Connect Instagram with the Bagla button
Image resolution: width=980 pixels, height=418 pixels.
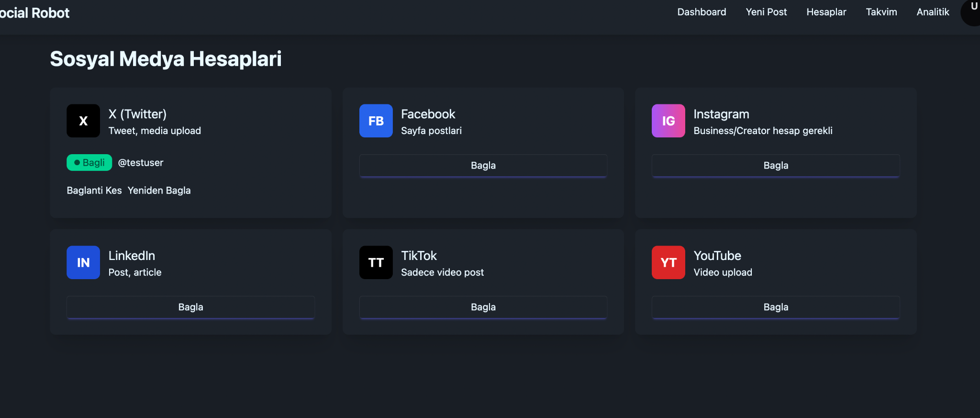click(776, 166)
